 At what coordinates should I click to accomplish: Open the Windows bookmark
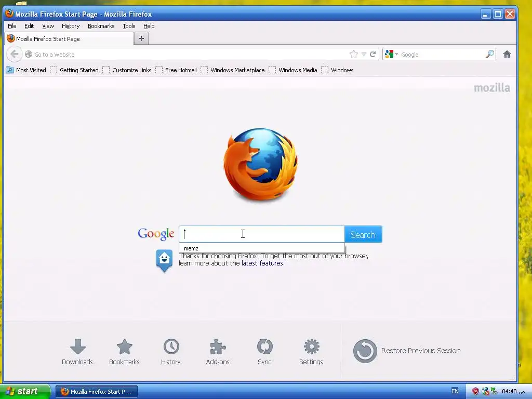pos(338,70)
